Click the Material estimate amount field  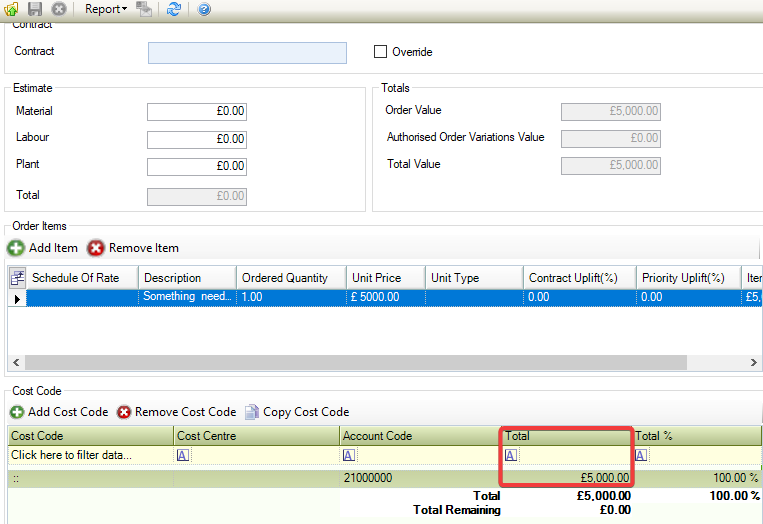(196, 112)
